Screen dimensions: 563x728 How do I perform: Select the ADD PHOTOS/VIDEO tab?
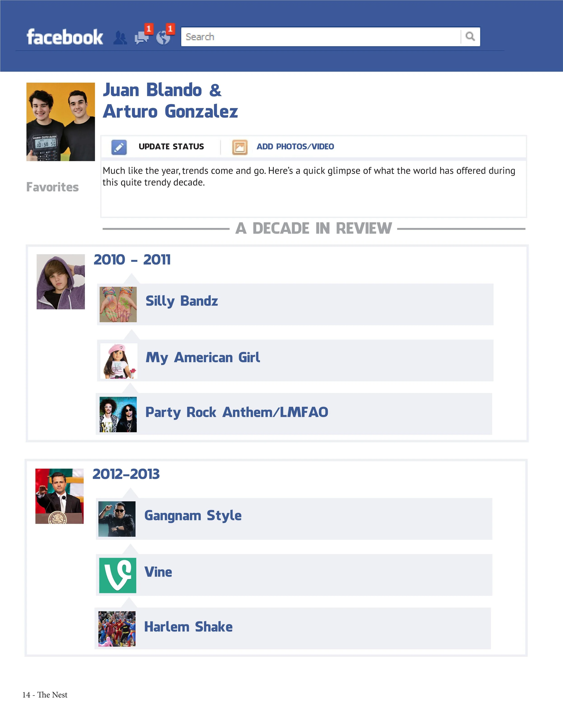[x=295, y=147]
